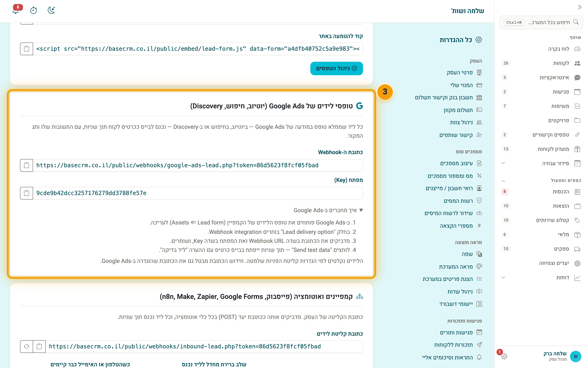Viewport: 588px width, 368px height.
Task: Click the Key value field
Action: point(198,193)
